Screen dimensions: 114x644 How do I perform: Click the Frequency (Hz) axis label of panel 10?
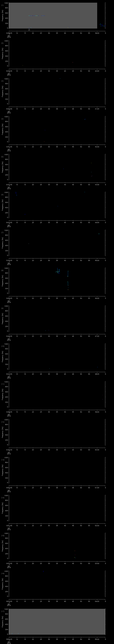tap(3, 356)
